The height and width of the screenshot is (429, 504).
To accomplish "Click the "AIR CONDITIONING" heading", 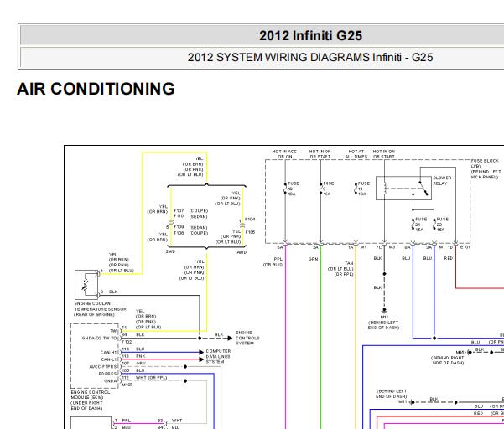I will [x=96, y=89].
